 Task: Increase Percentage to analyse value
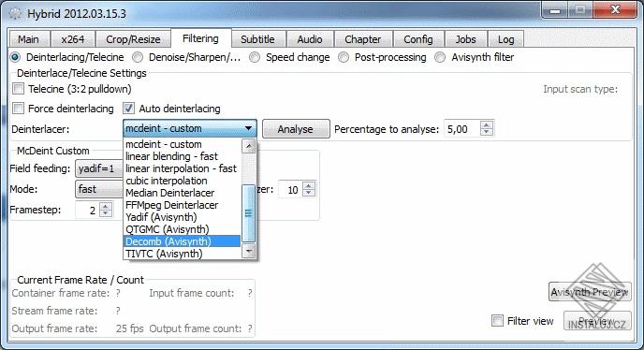tap(487, 124)
